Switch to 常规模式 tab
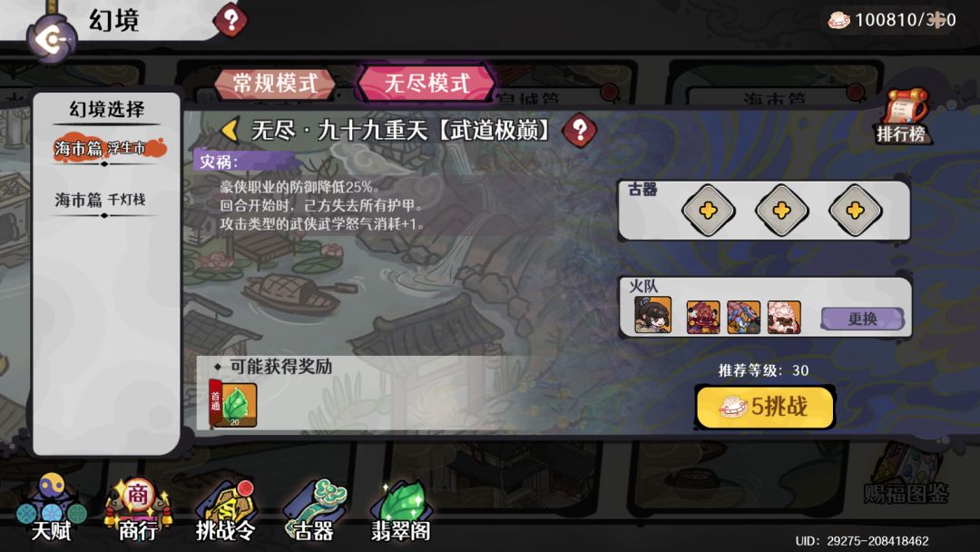Image resolution: width=980 pixels, height=552 pixels. click(275, 84)
